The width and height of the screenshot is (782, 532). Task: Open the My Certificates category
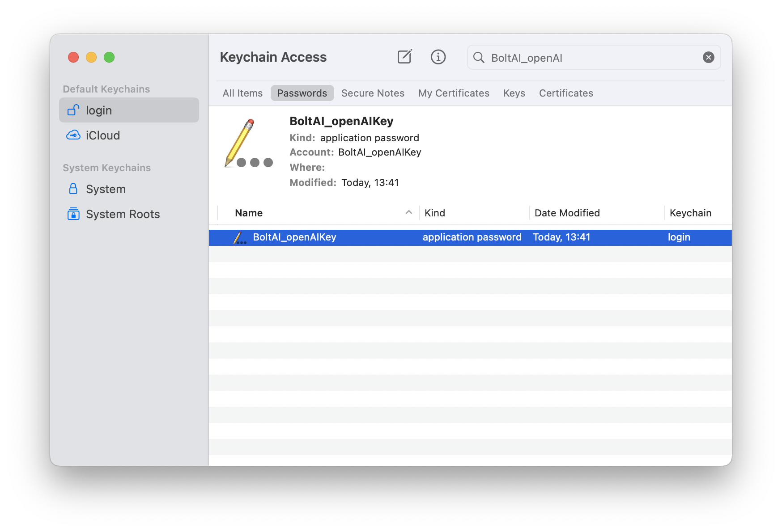[x=453, y=93]
